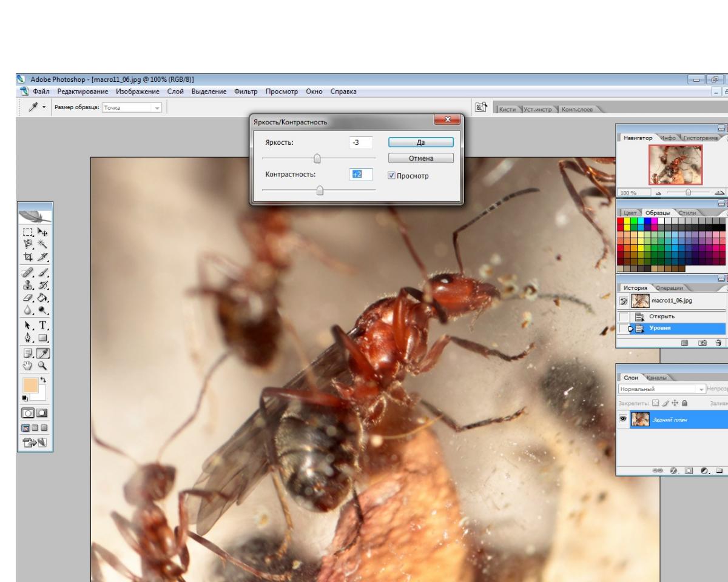This screenshot has width=728, height=582.
Task: Click Яркость slider handle
Action: [x=317, y=159]
